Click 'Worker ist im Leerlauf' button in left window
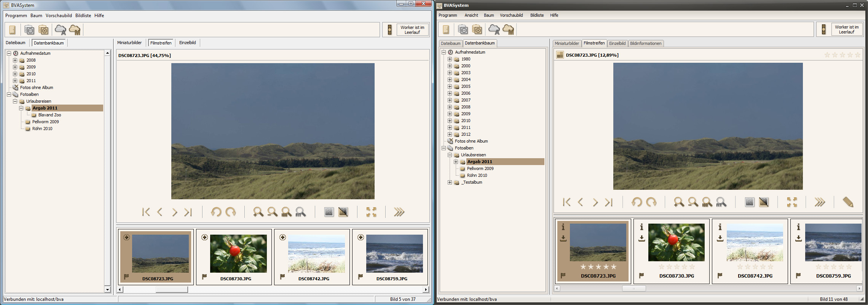Image resolution: width=868 pixels, height=305 pixels. (412, 30)
